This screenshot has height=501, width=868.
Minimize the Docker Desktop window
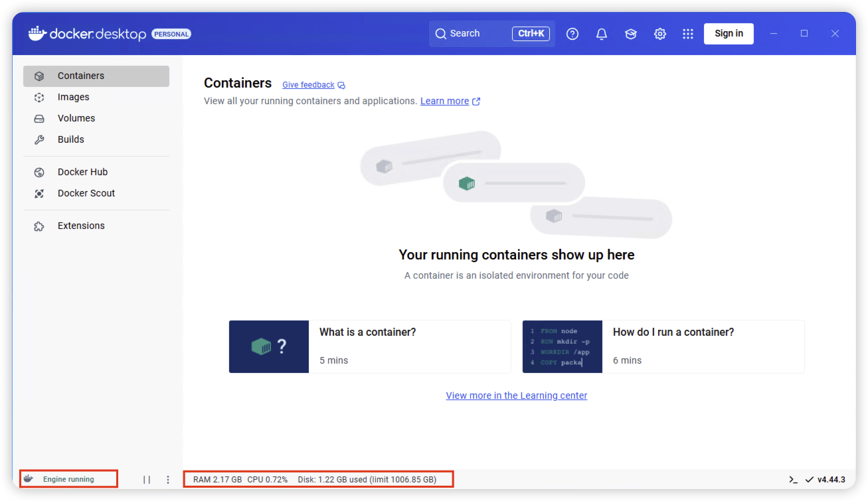[774, 33]
